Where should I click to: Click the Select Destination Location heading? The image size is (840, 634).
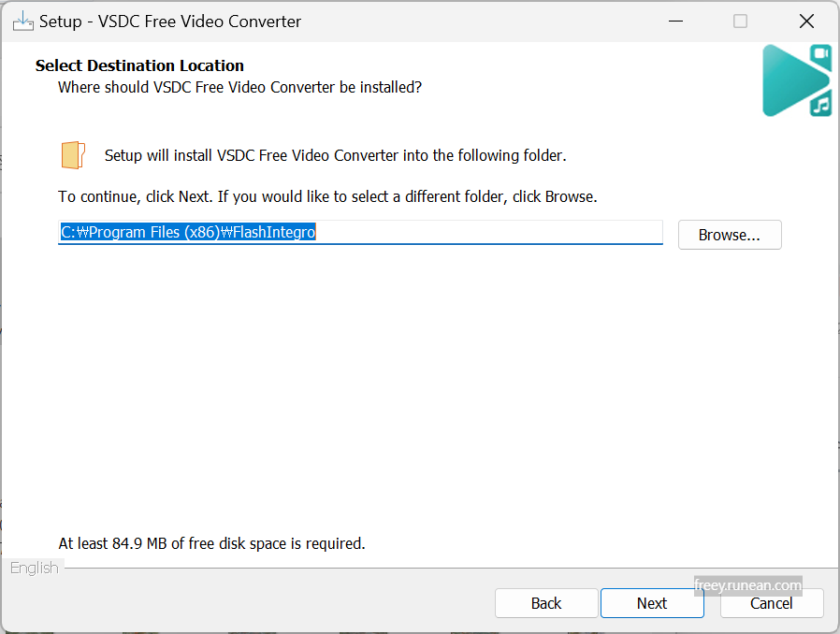139,65
